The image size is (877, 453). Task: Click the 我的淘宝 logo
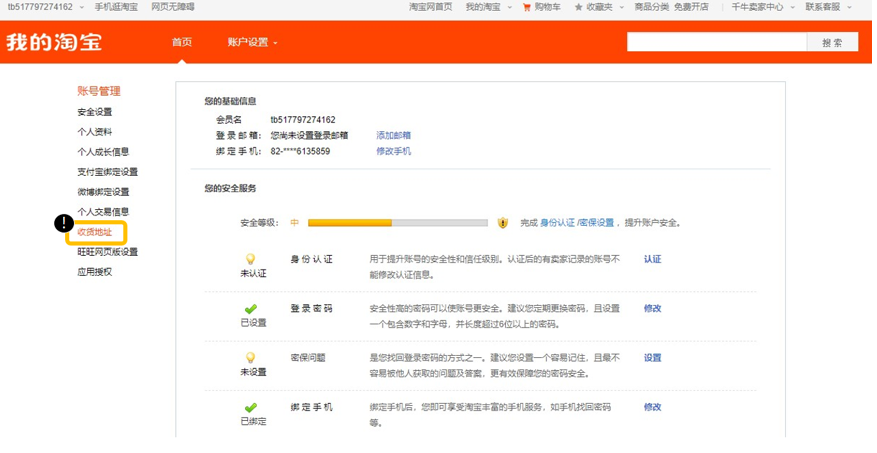(54, 42)
